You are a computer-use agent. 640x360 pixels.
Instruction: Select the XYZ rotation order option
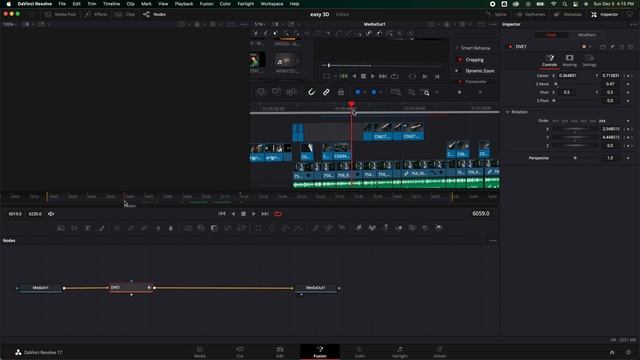[555, 121]
